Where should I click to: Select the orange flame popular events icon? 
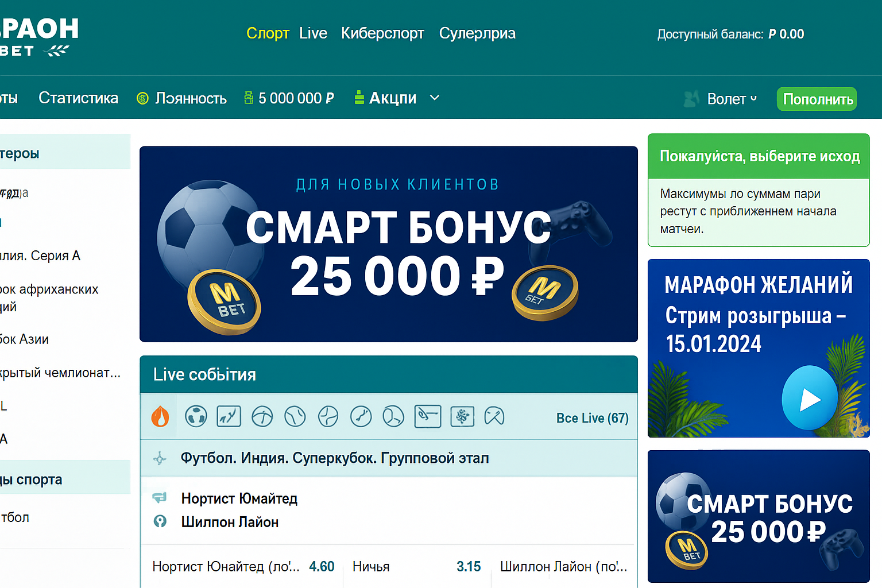160,416
